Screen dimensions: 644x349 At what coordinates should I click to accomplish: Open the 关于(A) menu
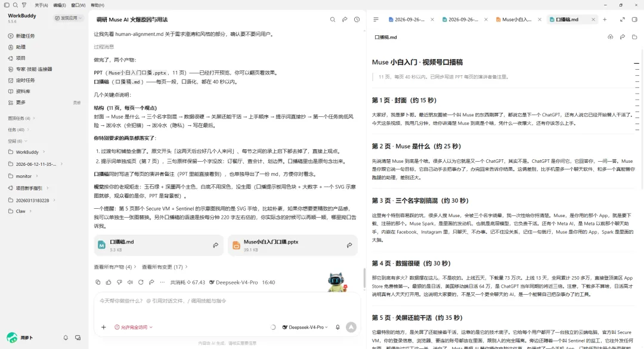pyautogui.click(x=41, y=5)
